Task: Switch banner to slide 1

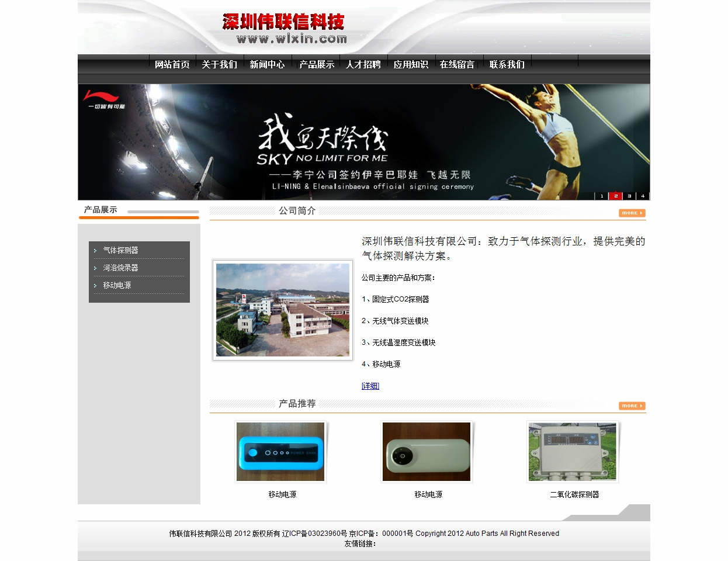Action: 602,196
